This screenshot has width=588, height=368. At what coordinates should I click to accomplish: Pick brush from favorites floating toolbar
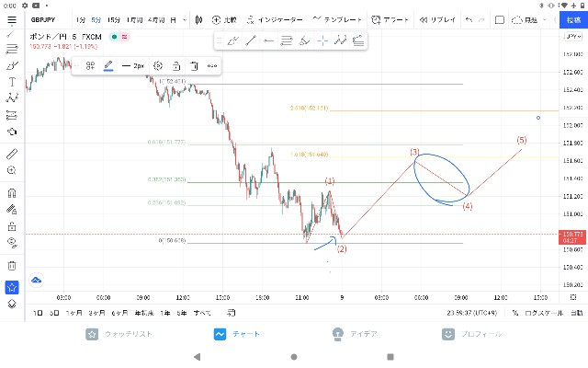(232, 40)
